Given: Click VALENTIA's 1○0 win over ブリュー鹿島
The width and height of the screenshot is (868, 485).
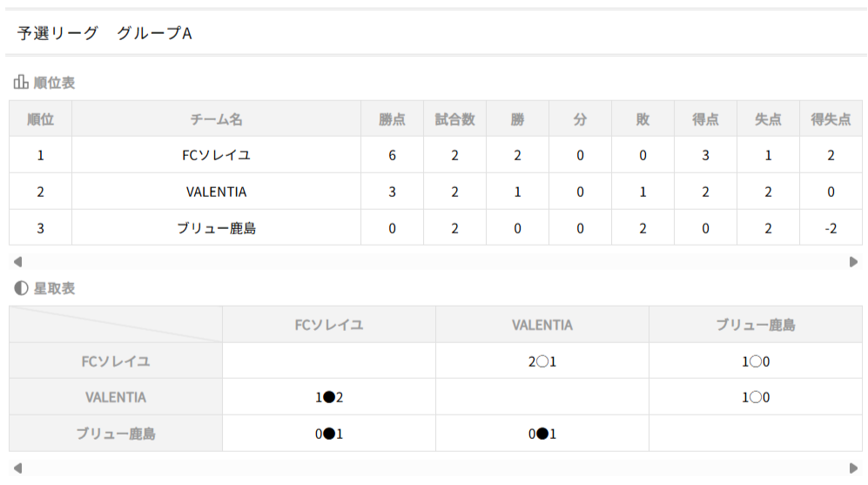Looking at the screenshot, I should tap(755, 397).
